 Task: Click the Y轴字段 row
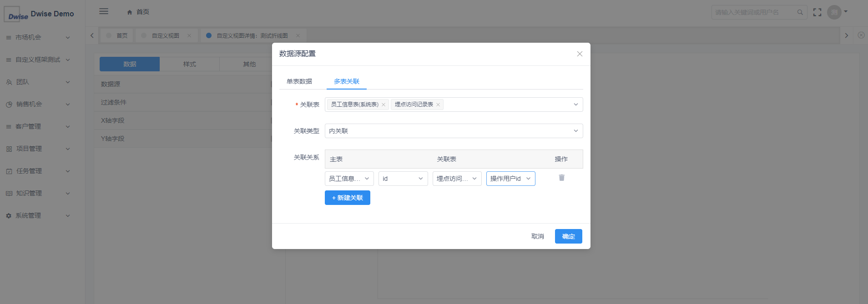tap(183, 139)
